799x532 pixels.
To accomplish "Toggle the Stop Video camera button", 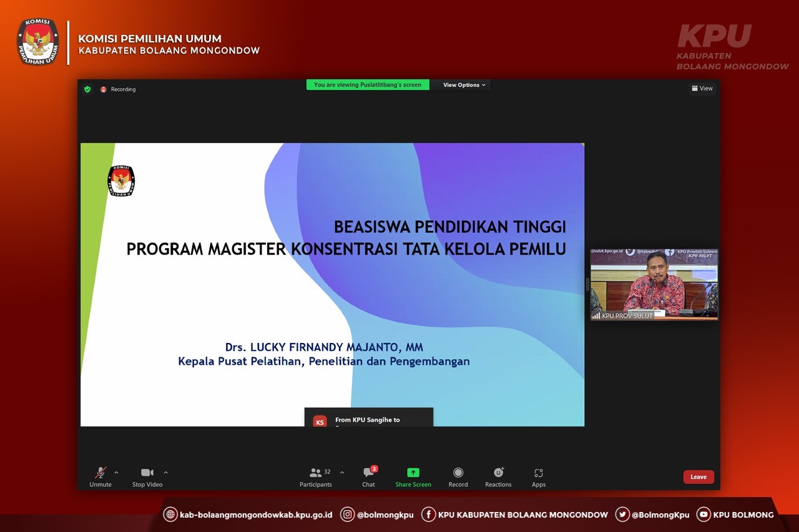I will click(x=147, y=473).
